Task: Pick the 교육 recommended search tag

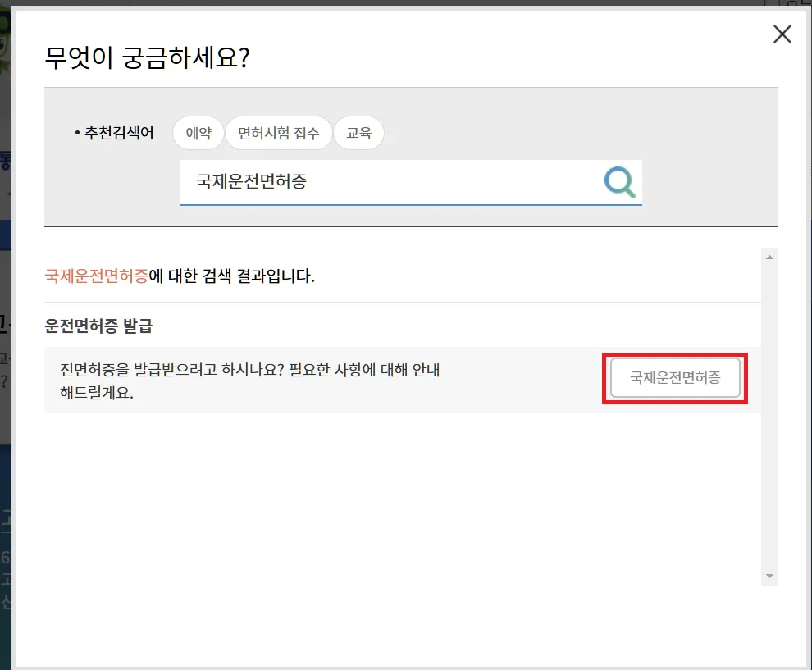Action: [x=359, y=133]
